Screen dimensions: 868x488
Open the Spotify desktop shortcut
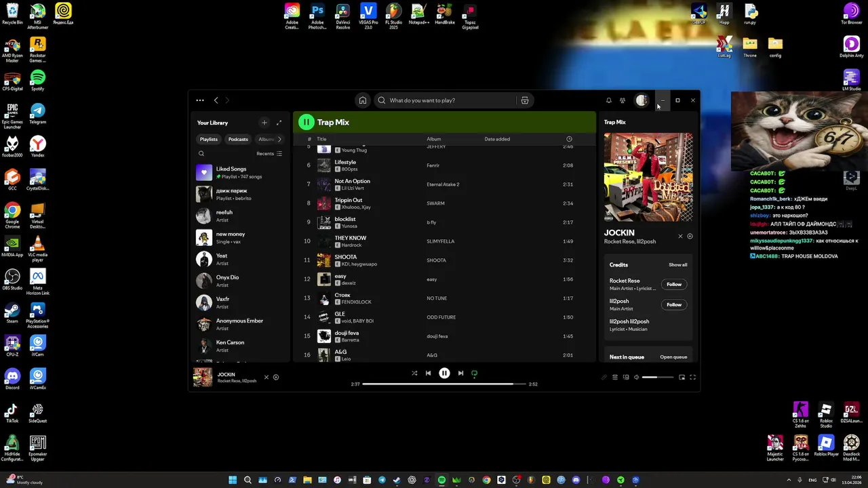pos(38,80)
